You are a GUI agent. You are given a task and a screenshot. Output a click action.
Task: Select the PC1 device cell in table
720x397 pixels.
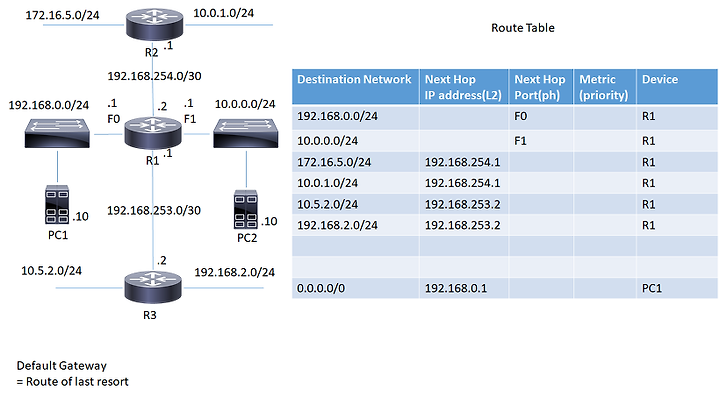677,288
